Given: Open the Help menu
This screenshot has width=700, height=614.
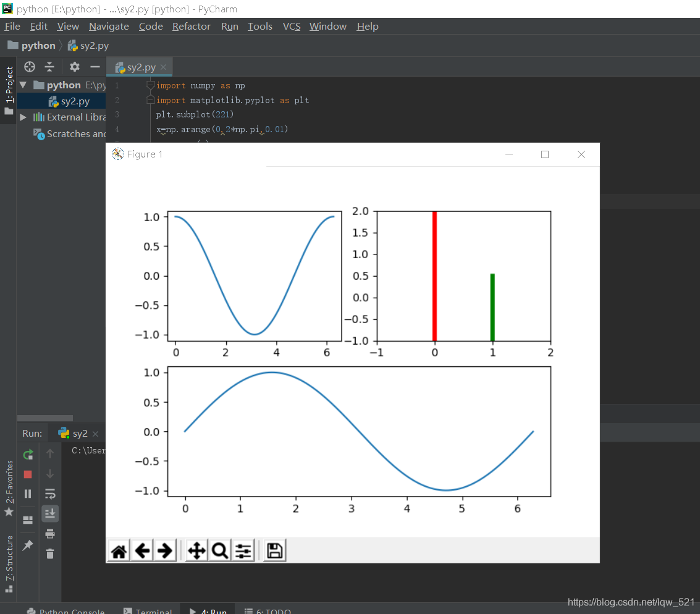Looking at the screenshot, I should pyautogui.click(x=368, y=27).
